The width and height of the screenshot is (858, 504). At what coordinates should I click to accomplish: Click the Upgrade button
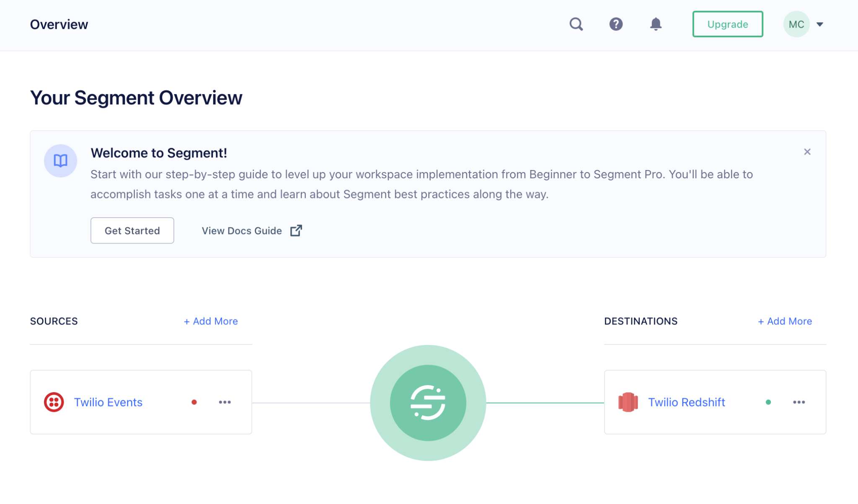(727, 24)
